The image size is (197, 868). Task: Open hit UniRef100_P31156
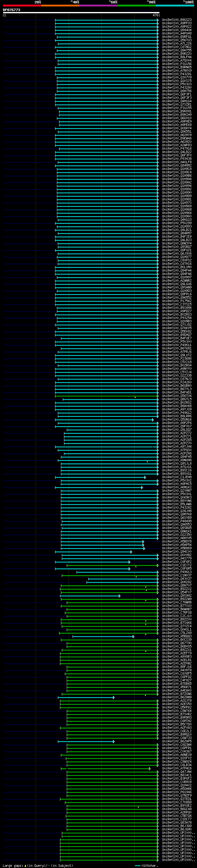(x=177, y=64)
